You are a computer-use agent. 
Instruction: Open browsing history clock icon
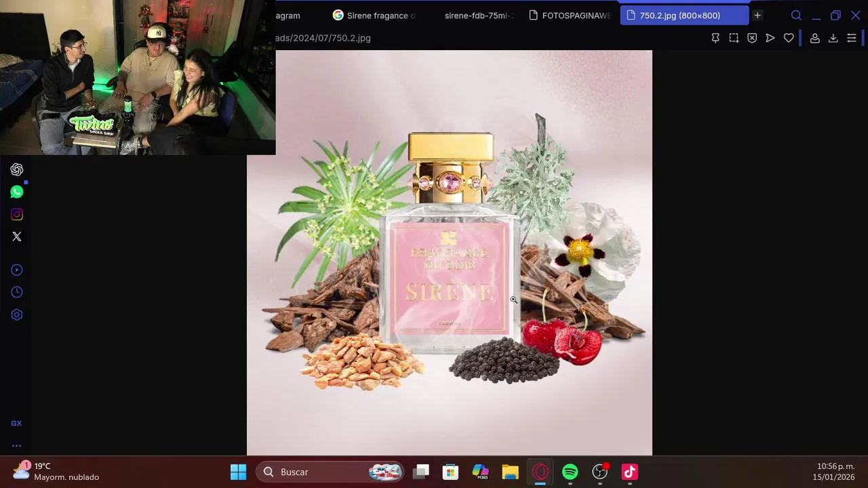click(17, 292)
